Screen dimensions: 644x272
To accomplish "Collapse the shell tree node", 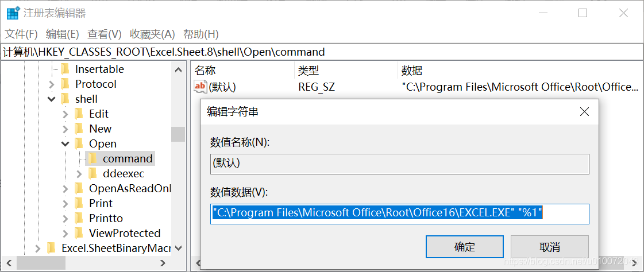I will 52,99.
